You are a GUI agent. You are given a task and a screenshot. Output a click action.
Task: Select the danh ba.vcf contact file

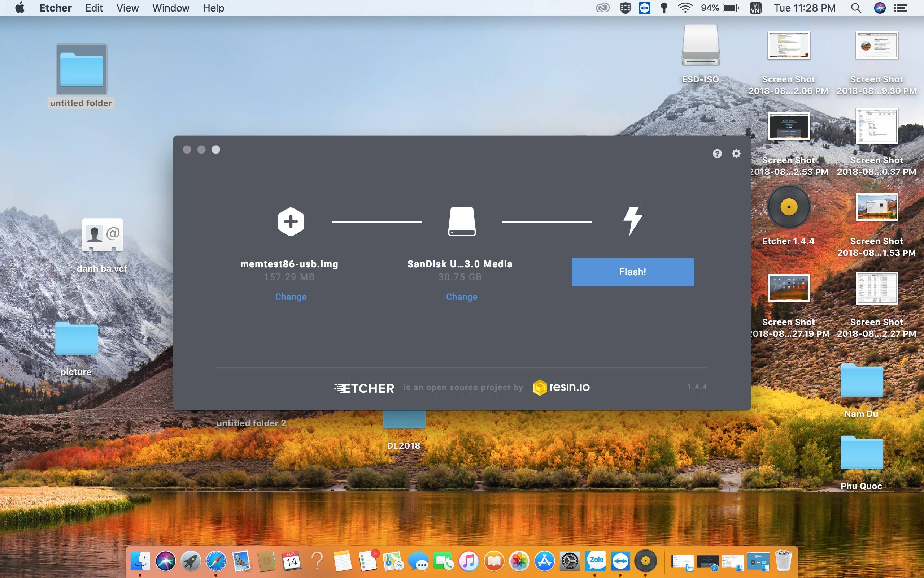pyautogui.click(x=103, y=235)
